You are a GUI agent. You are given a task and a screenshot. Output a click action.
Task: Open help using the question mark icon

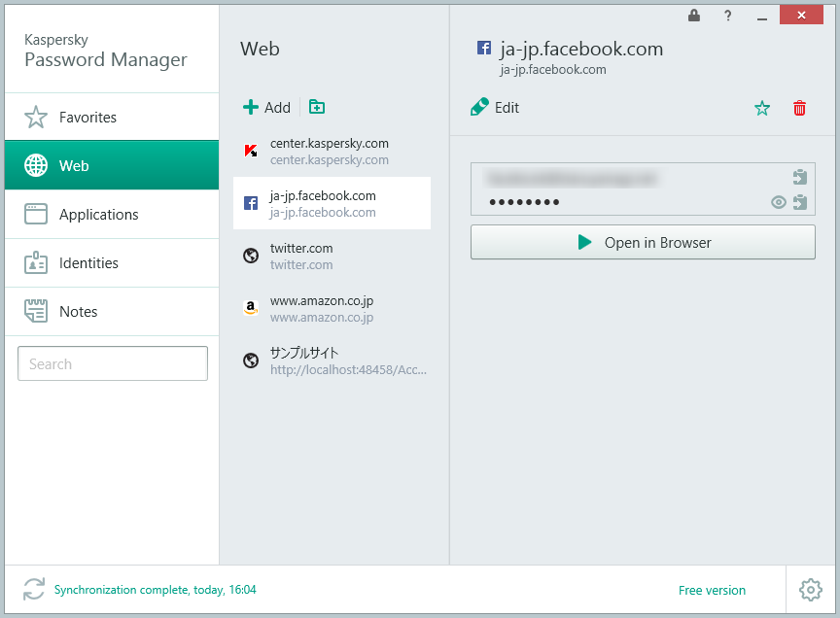pyautogui.click(x=727, y=16)
